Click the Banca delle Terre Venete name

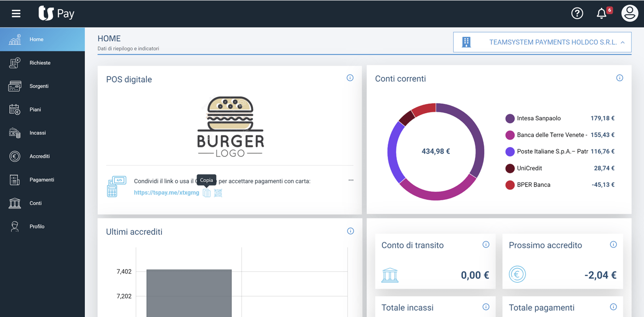pos(552,135)
